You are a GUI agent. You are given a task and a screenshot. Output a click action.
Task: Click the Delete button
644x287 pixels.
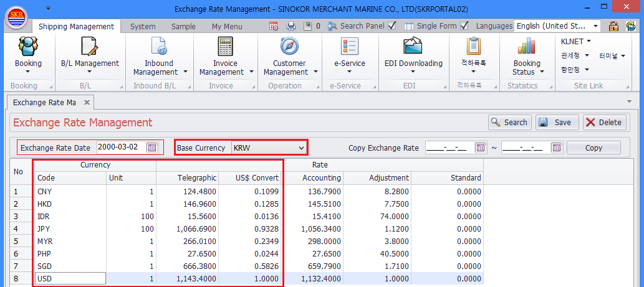(x=605, y=122)
